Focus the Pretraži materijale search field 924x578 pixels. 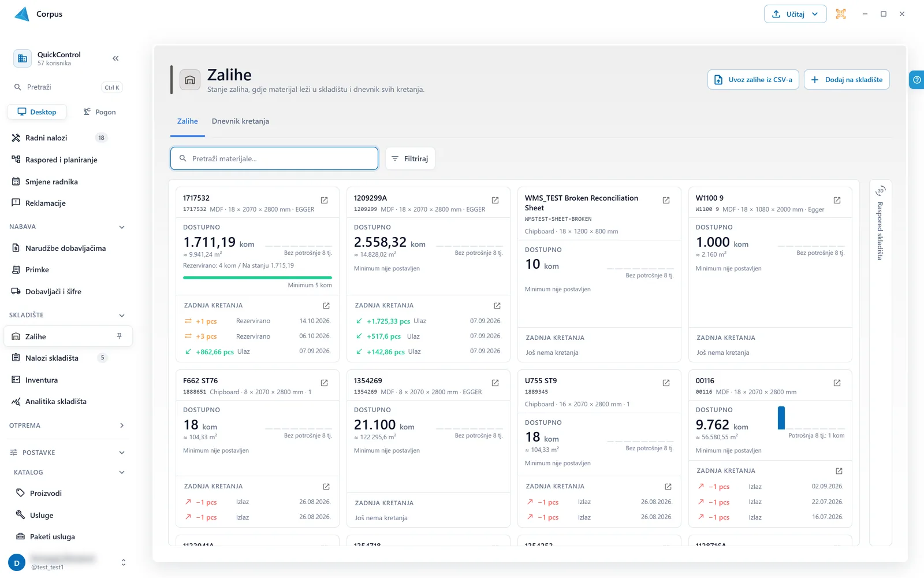click(274, 158)
